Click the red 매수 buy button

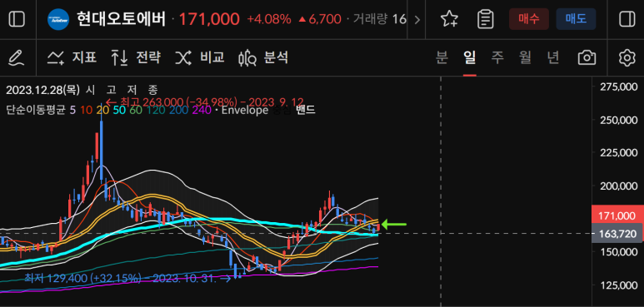tap(529, 19)
